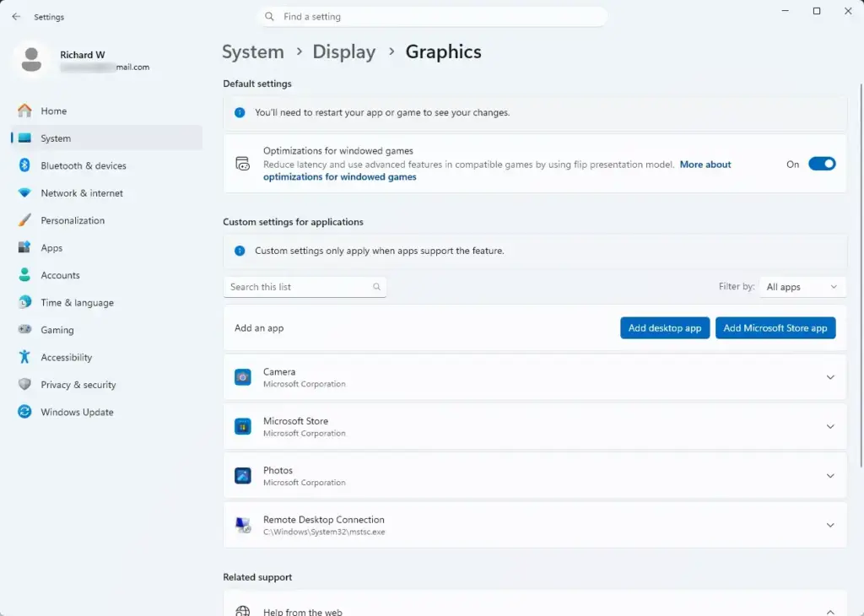Click the Accounts person icon
The width and height of the screenshot is (864, 616).
(24, 275)
